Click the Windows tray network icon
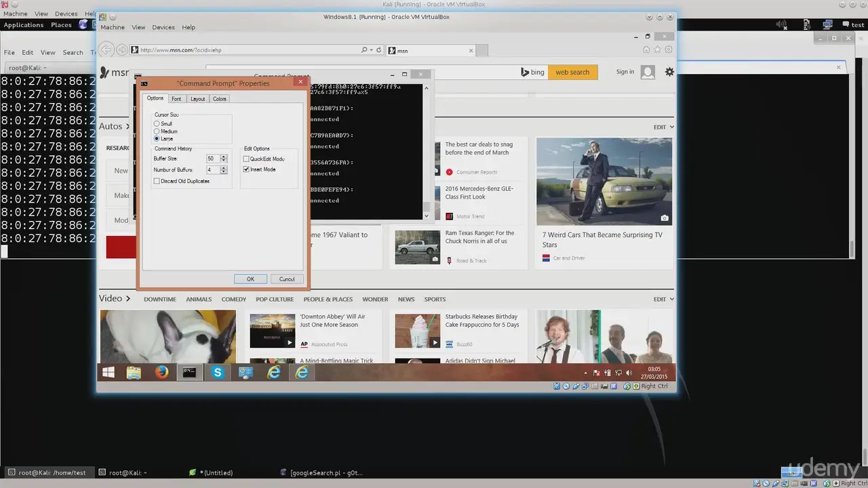Screen dimensions: 868x488 pos(618,373)
